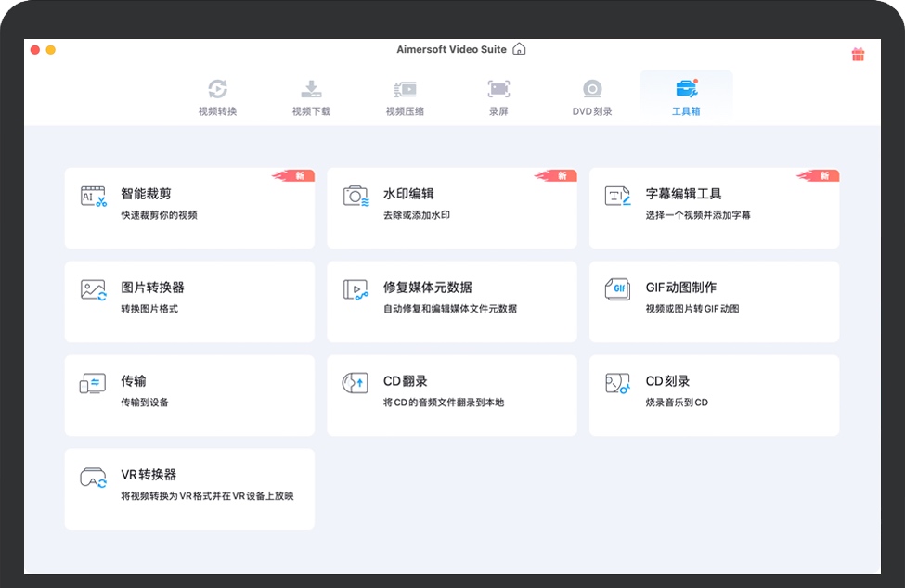Viewport: 905px width, 588px height.
Task: Close the window with the red button
Action: 34,50
